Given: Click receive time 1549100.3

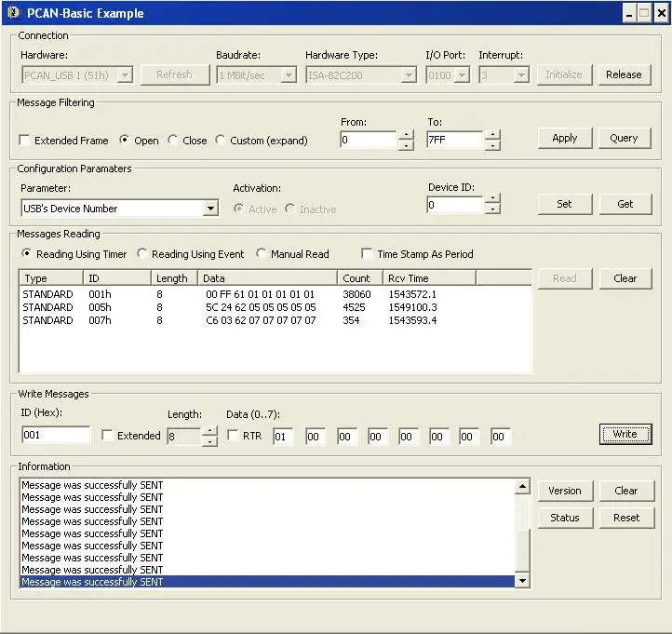Looking at the screenshot, I should click(x=412, y=307).
